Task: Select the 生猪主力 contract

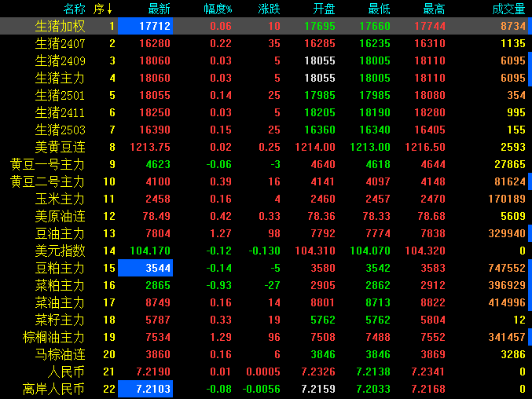Action: 60,78
